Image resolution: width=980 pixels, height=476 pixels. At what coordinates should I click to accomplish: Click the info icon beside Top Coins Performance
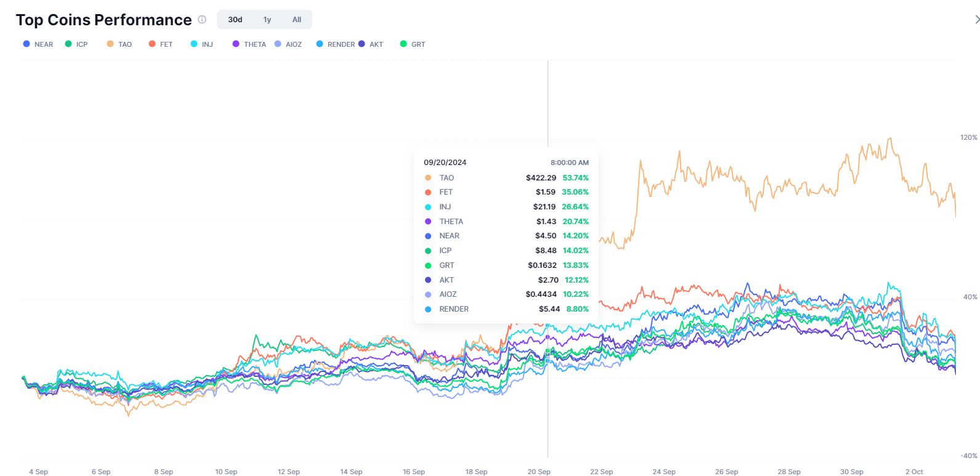tap(202, 20)
